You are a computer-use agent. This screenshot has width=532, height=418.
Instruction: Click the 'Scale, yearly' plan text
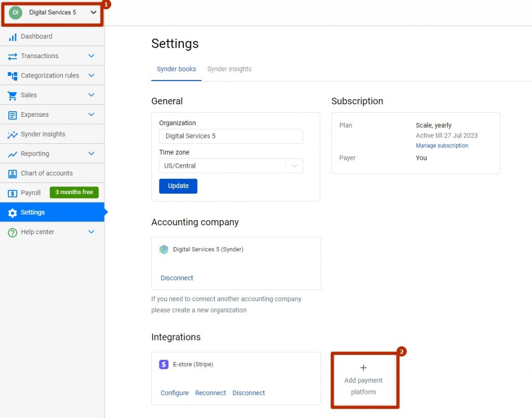[434, 126]
